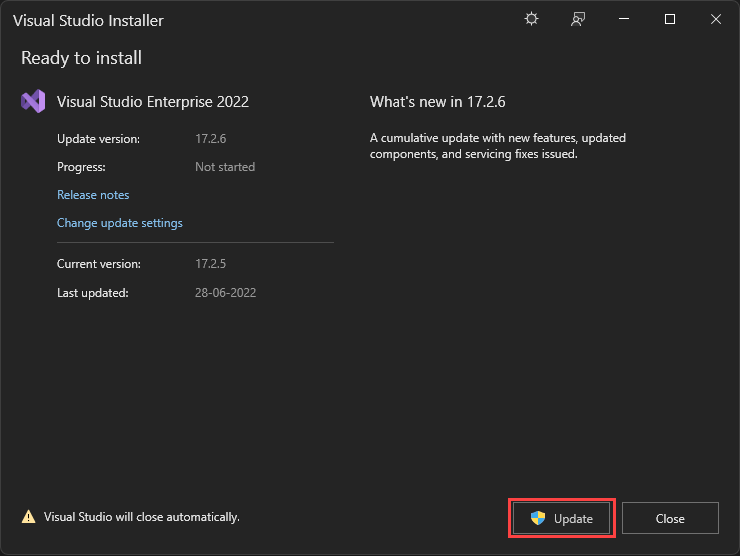Click the Visual Studio will close message

pyautogui.click(x=142, y=517)
